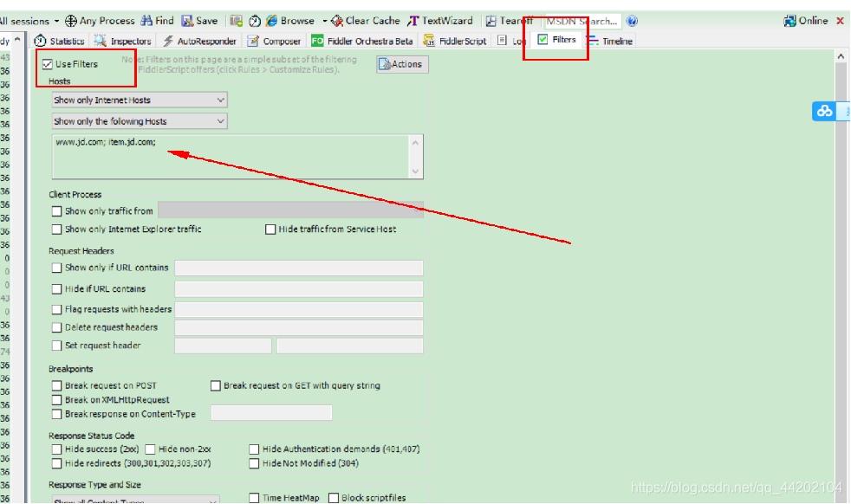Screen dimensions: 851x504
Task: Click the timer clock toolbar icon
Action: [x=255, y=21]
